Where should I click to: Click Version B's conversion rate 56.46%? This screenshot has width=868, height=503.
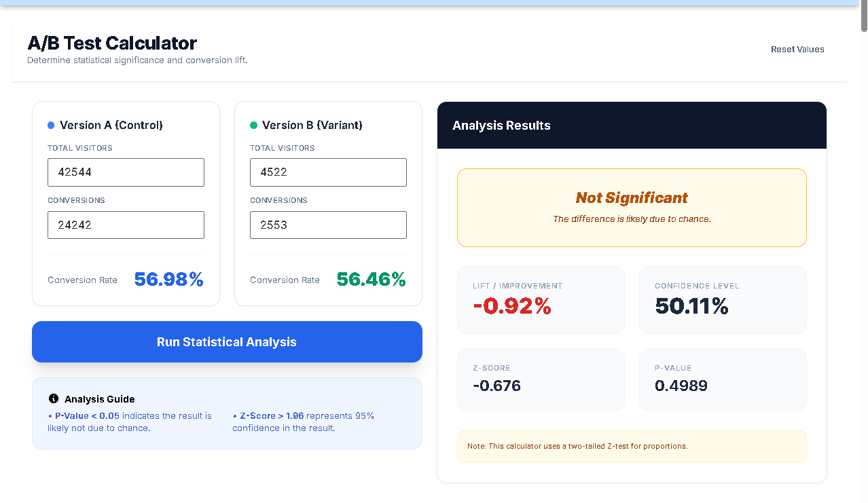(x=371, y=278)
